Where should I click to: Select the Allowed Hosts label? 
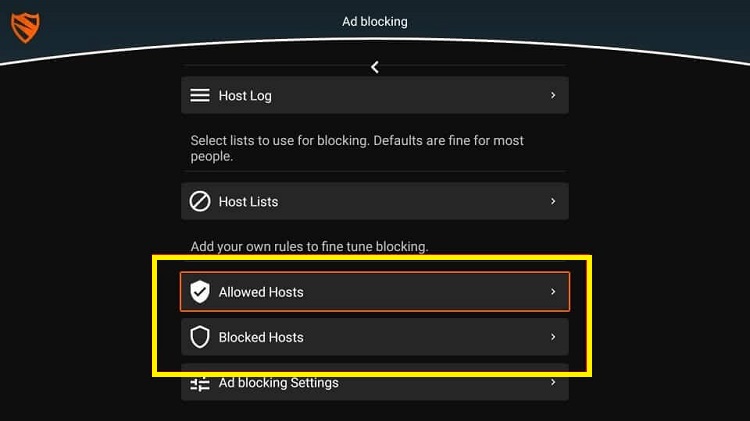[x=261, y=292]
